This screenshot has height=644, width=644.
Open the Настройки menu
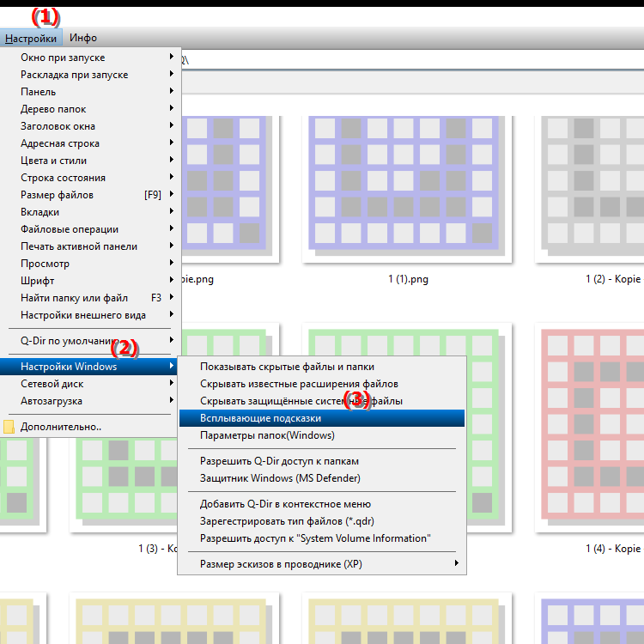click(x=31, y=38)
